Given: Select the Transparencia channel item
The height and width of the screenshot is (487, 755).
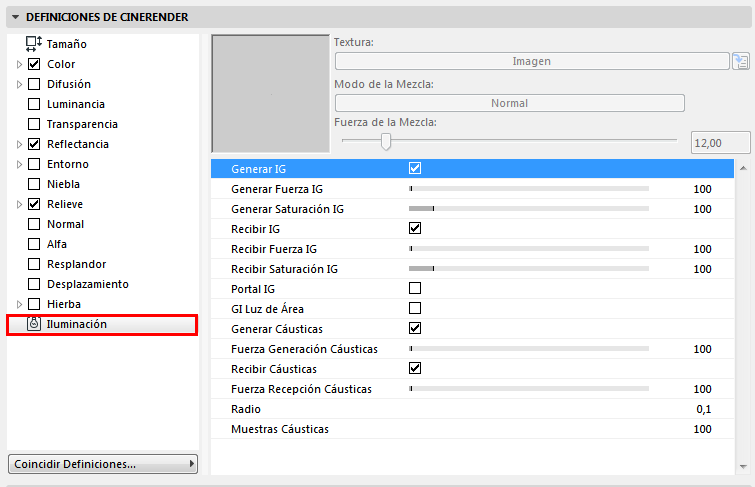Looking at the screenshot, I should 82,124.
